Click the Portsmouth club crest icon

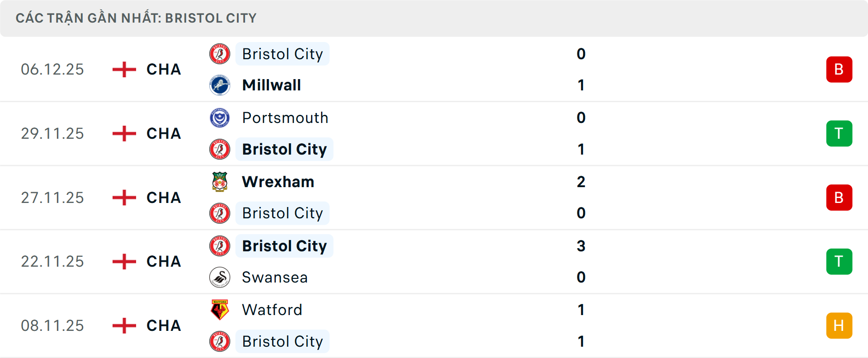coord(220,118)
